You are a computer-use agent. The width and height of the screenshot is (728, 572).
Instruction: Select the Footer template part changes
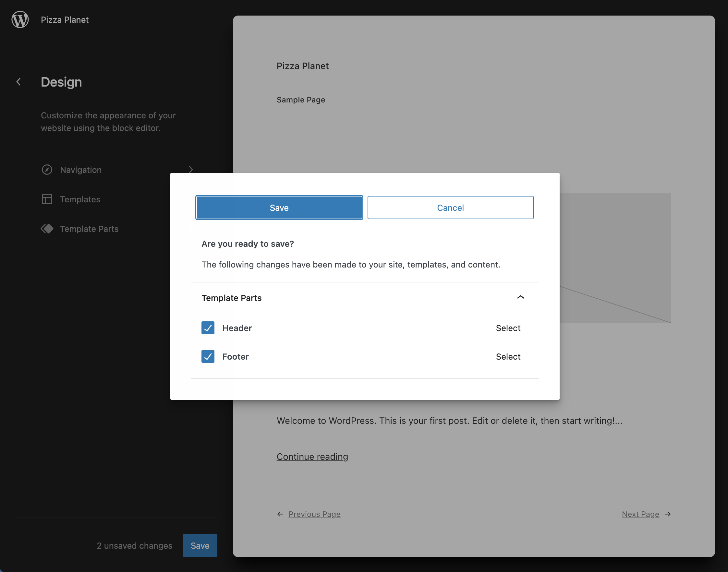[508, 356]
